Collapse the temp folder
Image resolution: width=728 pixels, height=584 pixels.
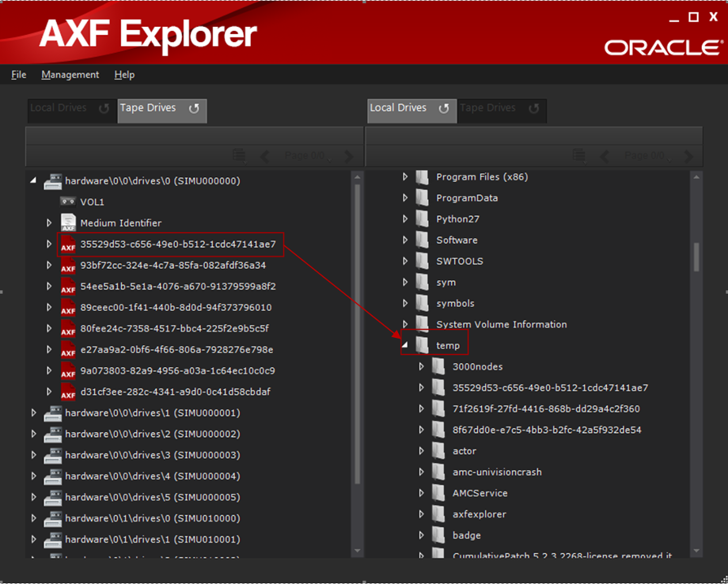click(405, 345)
